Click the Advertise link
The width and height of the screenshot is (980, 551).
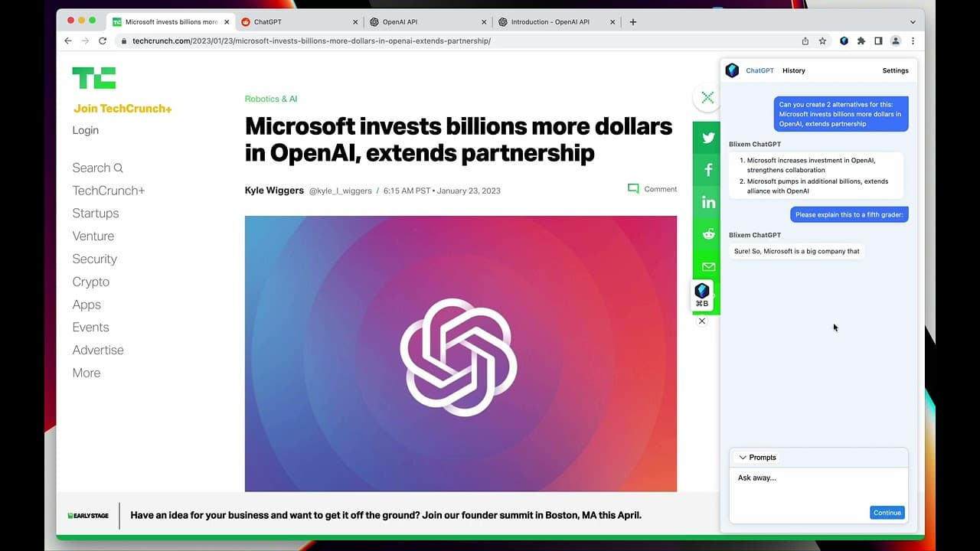(98, 350)
